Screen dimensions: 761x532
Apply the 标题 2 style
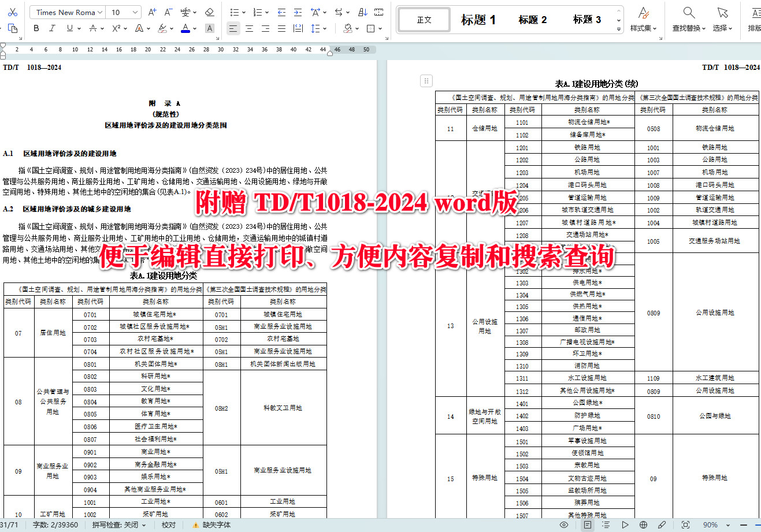pos(532,20)
